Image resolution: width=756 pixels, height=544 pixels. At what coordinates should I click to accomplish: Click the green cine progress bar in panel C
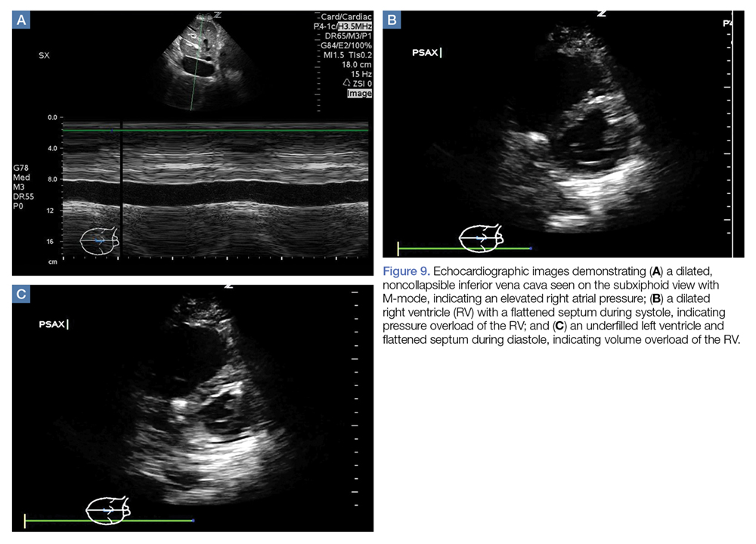109,521
